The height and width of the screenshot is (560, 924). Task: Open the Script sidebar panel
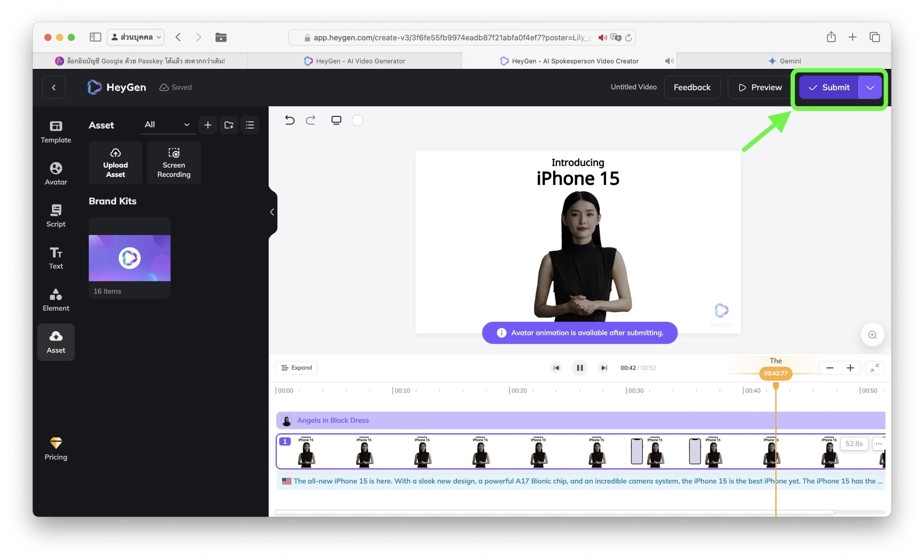click(56, 215)
